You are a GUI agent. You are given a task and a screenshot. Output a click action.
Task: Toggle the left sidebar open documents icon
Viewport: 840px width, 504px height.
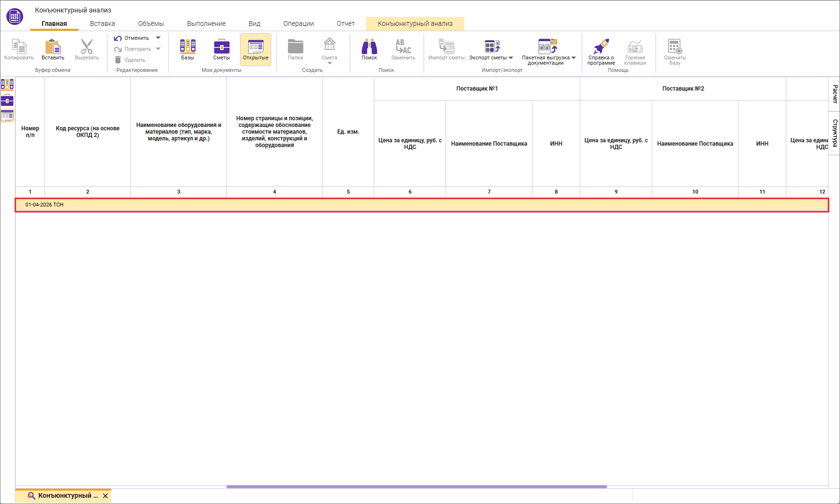(7, 115)
